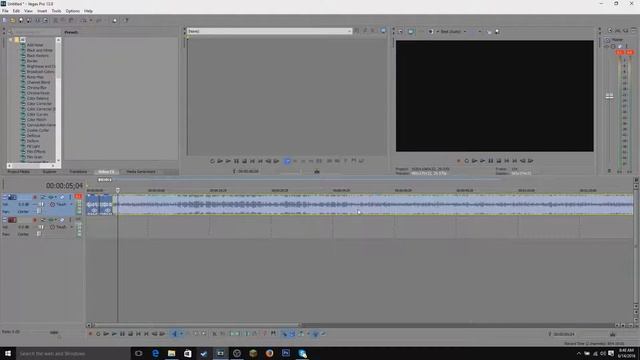This screenshot has width=640, height=360.
Task: Click the Save project icon
Action: [21, 20]
